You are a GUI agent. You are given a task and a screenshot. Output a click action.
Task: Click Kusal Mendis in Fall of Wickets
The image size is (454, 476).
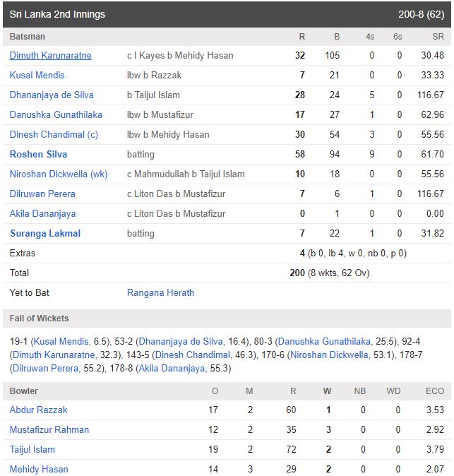(61, 342)
